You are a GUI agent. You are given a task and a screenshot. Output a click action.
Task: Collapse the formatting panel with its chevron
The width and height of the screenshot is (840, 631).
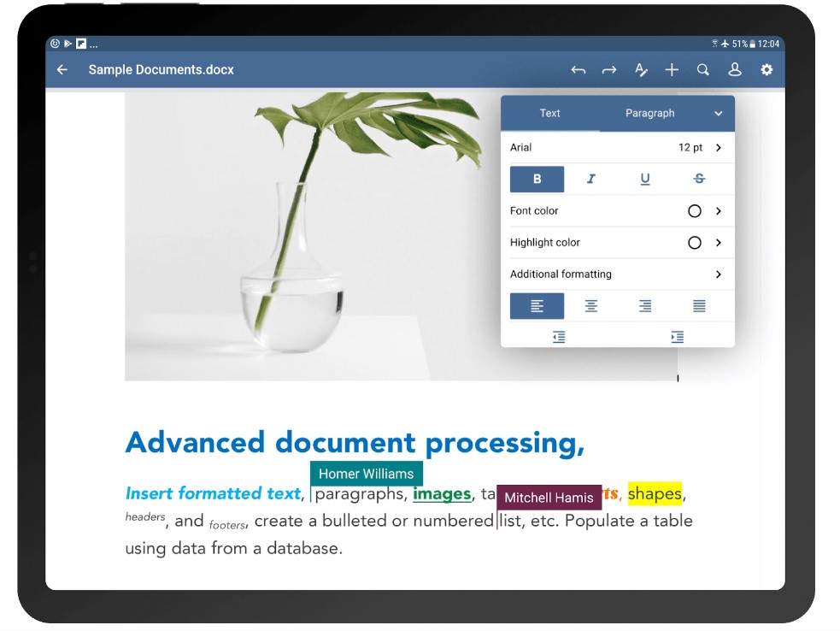(x=719, y=113)
